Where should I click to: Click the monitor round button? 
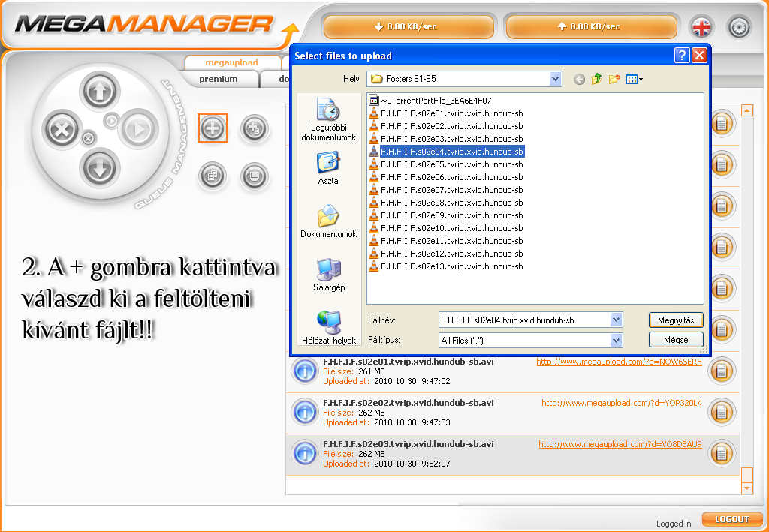tap(254, 176)
